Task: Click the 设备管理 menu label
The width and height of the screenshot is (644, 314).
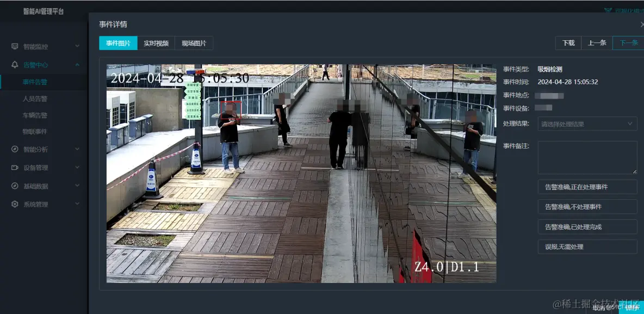Action: click(36, 167)
